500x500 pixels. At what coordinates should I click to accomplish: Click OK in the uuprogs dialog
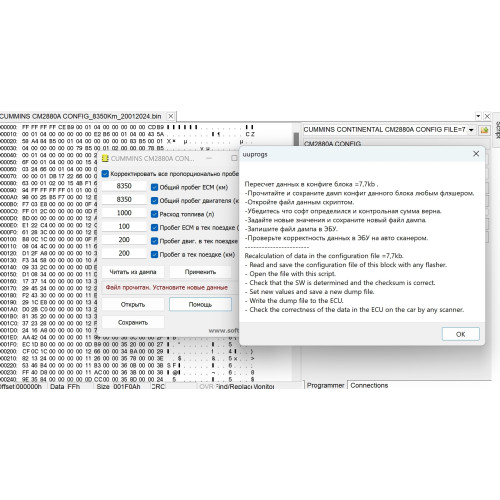click(460, 334)
